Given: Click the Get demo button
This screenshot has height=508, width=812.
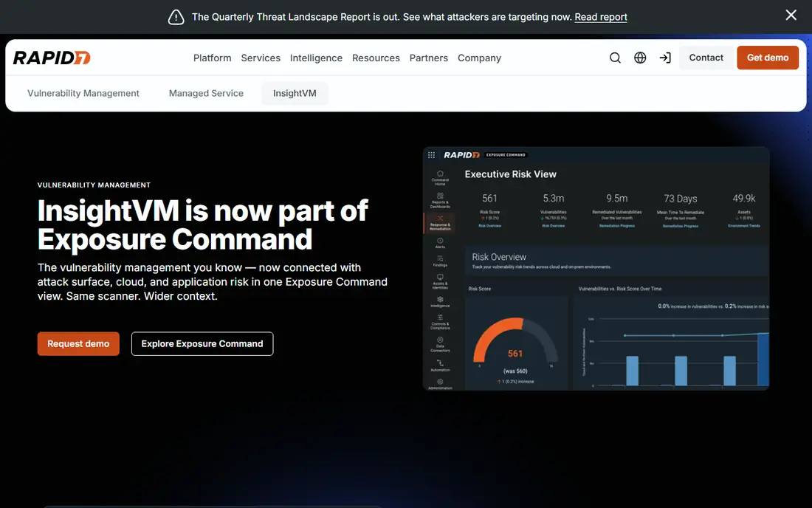Looking at the screenshot, I should [x=768, y=58].
